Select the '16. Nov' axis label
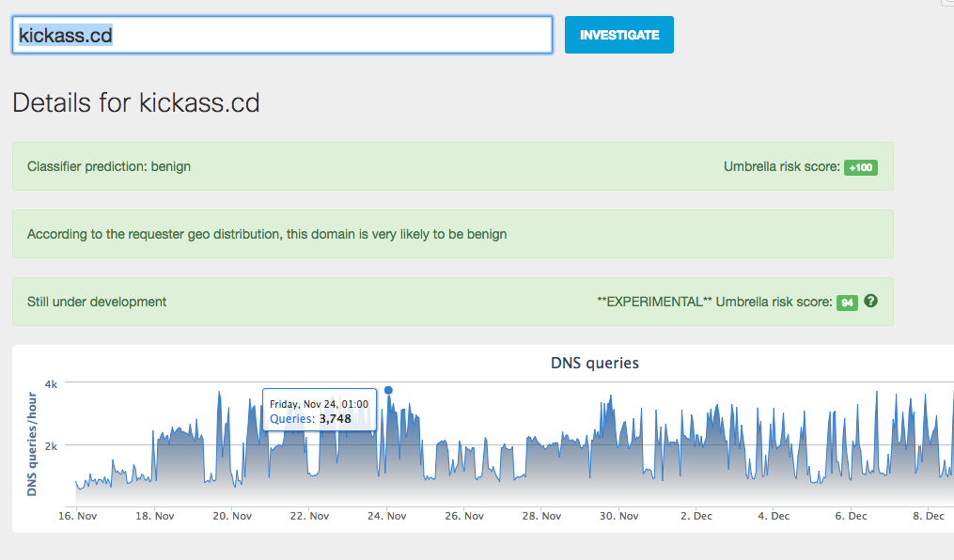The width and height of the screenshot is (954, 560). [x=77, y=516]
